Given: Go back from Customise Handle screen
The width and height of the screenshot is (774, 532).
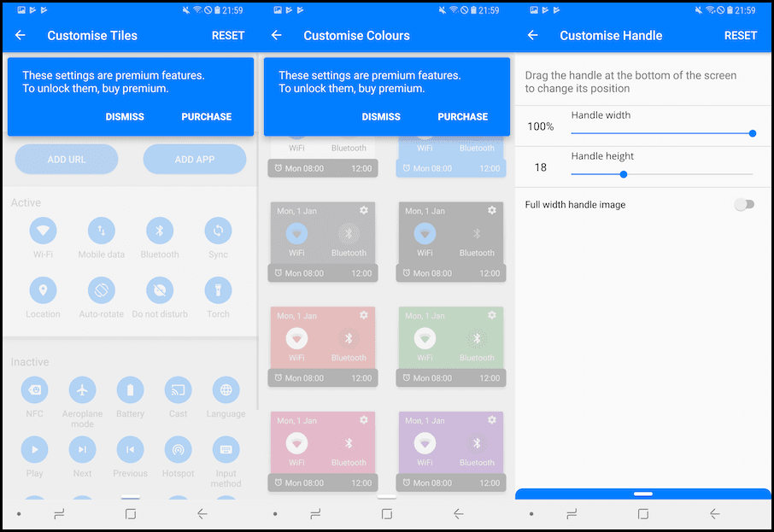Looking at the screenshot, I should coord(532,36).
